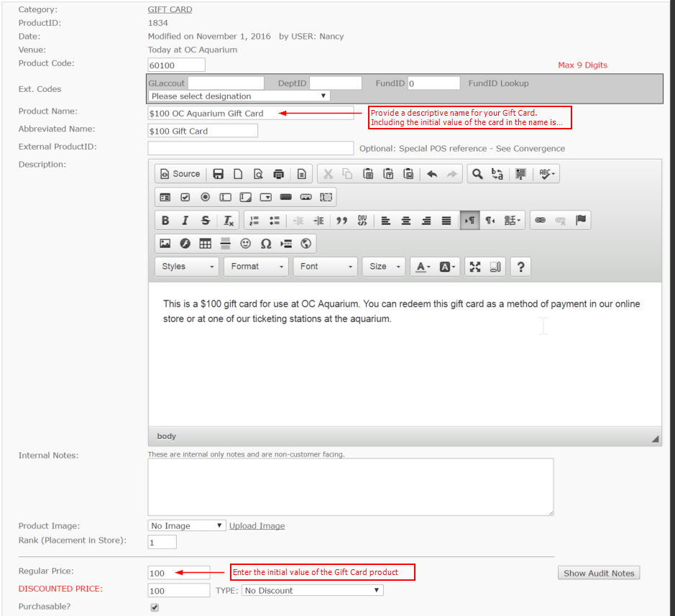Create a Div container icon
Image resolution: width=675 pixels, height=616 pixels.
click(x=362, y=221)
